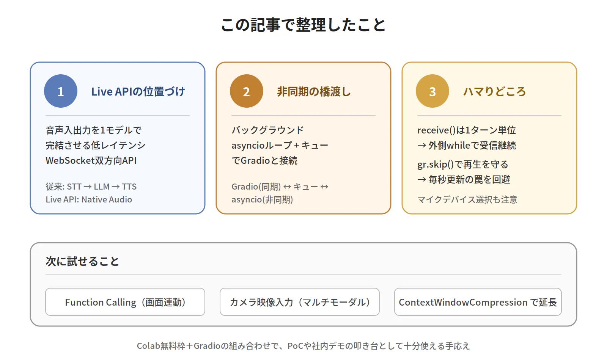The height and width of the screenshot is (364, 607).
Task: Click the note '従来: STT → LLM → TTS'
Action: [91, 187]
